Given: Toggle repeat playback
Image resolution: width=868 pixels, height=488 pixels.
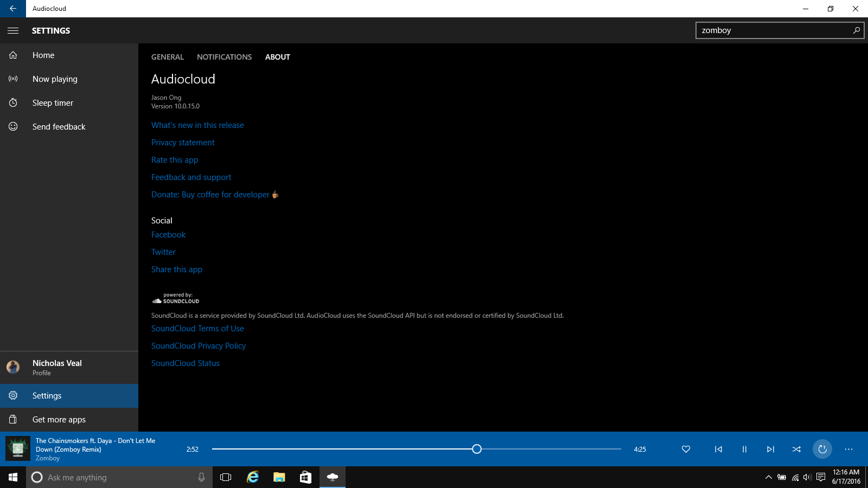Looking at the screenshot, I should (822, 449).
